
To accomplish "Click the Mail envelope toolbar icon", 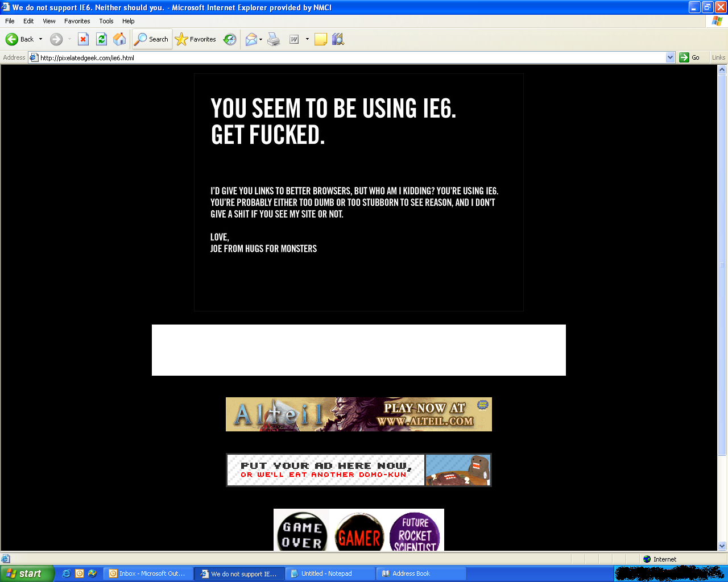I will tap(251, 39).
